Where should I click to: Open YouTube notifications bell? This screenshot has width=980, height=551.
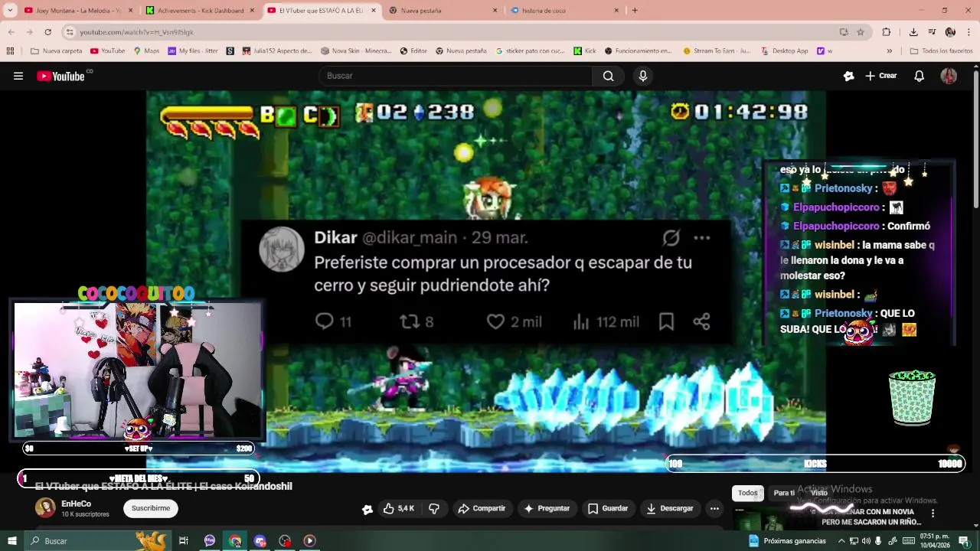pyautogui.click(x=920, y=76)
